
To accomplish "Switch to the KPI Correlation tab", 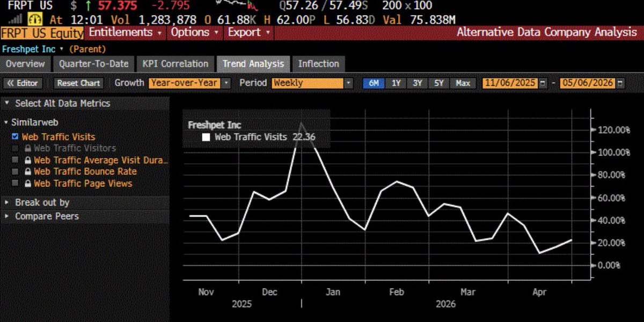I will pyautogui.click(x=175, y=64).
